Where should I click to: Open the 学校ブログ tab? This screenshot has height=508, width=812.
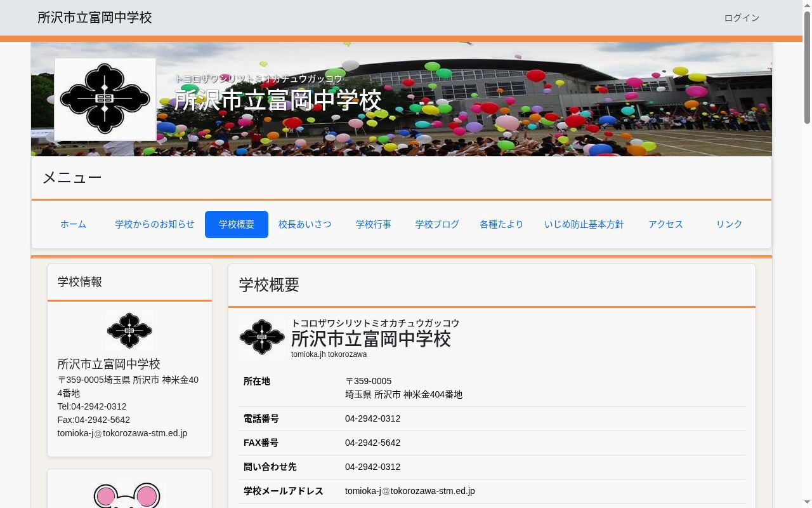point(437,224)
